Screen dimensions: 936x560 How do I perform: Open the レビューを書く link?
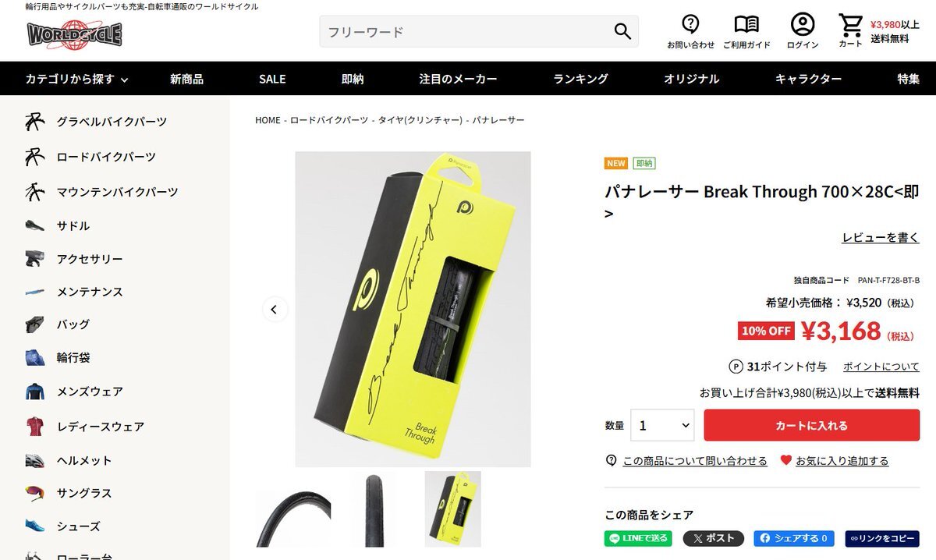tap(881, 238)
